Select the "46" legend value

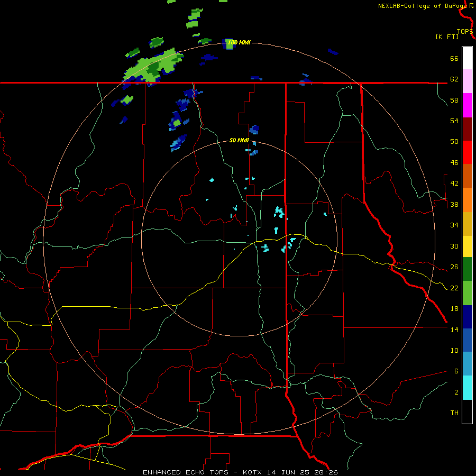tap(454, 162)
